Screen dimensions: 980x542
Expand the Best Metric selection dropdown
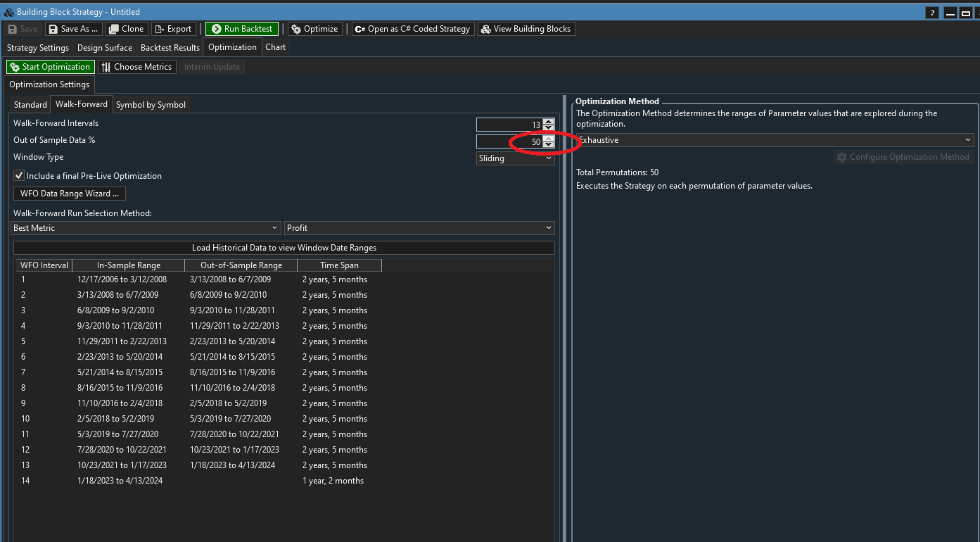pyautogui.click(x=146, y=228)
